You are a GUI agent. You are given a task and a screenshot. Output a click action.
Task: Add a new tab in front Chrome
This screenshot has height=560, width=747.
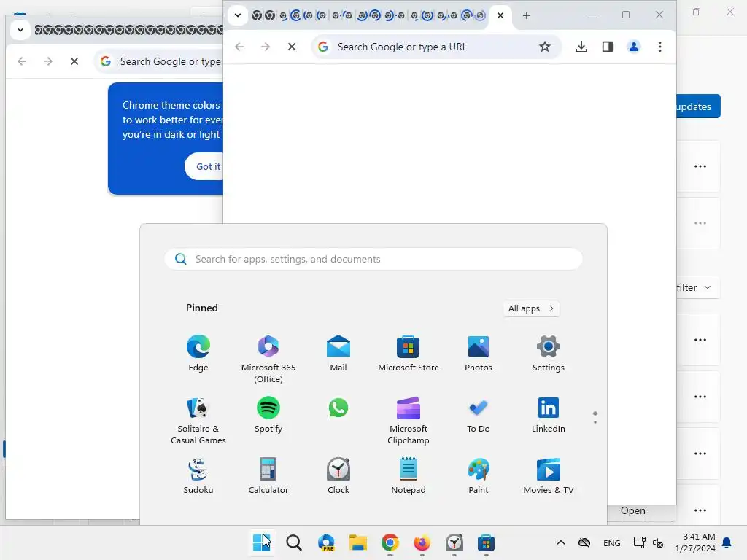coord(527,15)
